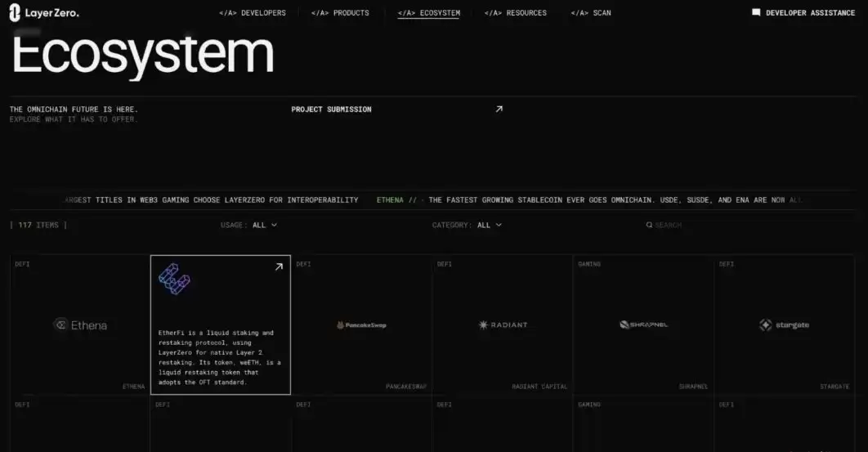The width and height of the screenshot is (868, 452).
Task: Open the Resources menu
Action: 515,13
